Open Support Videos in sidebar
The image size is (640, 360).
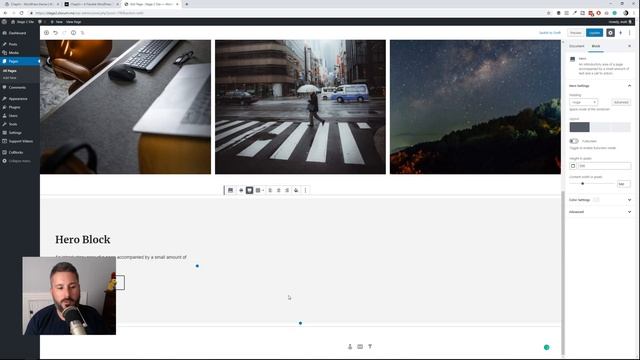(x=20, y=141)
